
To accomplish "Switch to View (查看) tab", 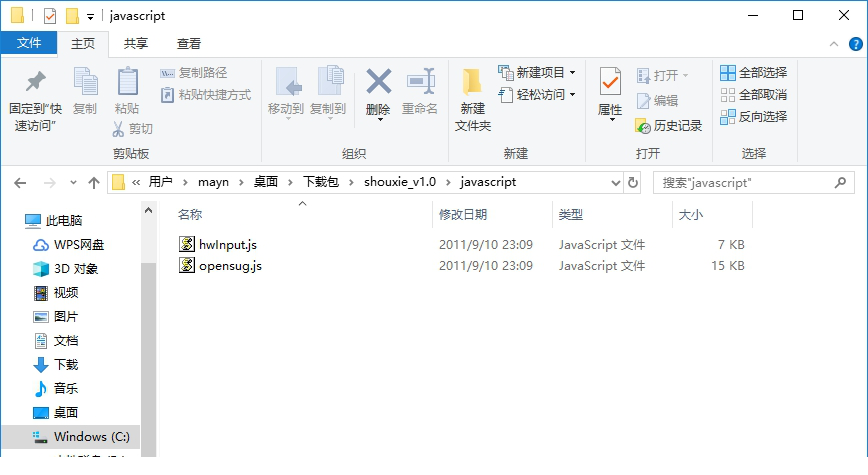I will [189, 44].
